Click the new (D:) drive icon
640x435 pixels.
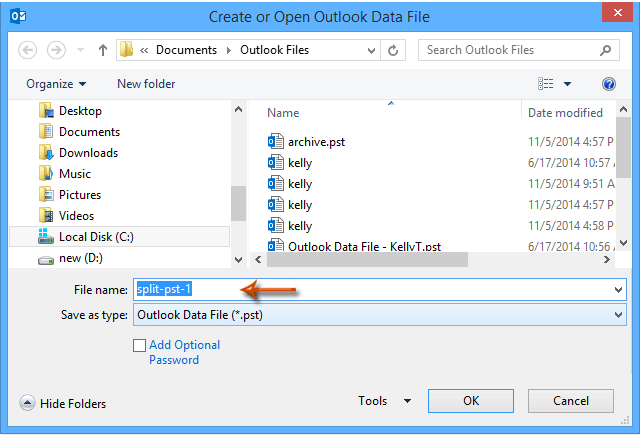(46, 260)
